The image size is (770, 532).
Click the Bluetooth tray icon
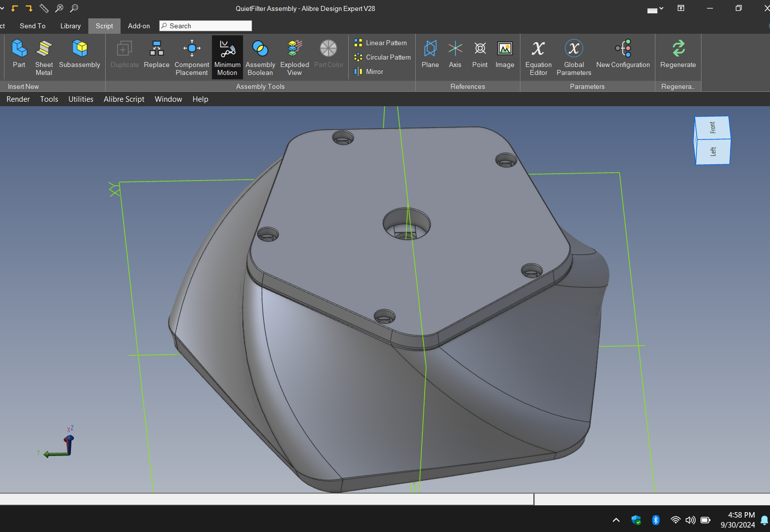tap(656, 520)
